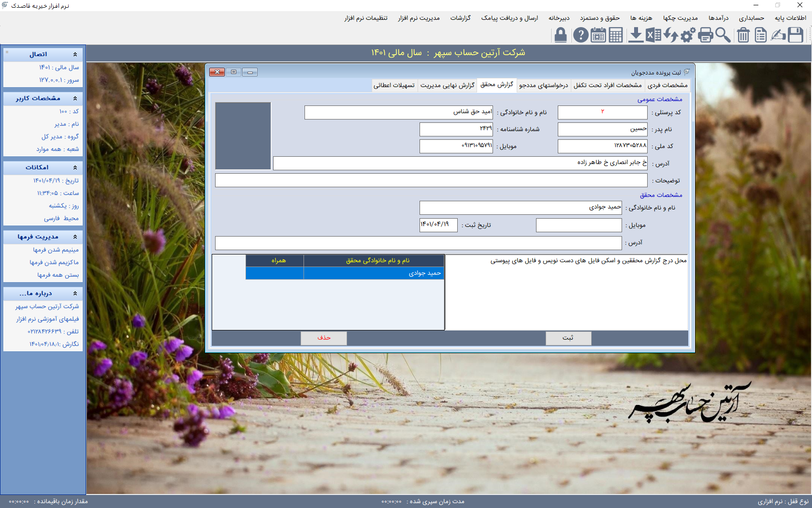Open the calendar toolbar icon
812x508 pixels.
click(x=598, y=35)
